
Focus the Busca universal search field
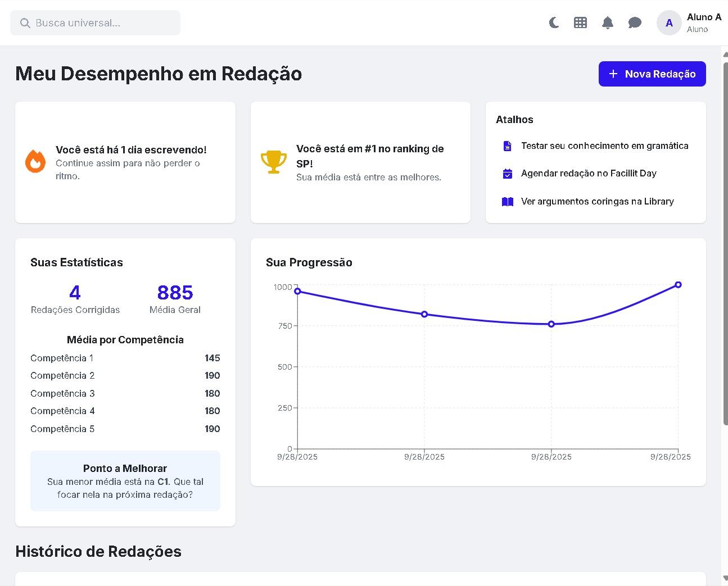96,23
